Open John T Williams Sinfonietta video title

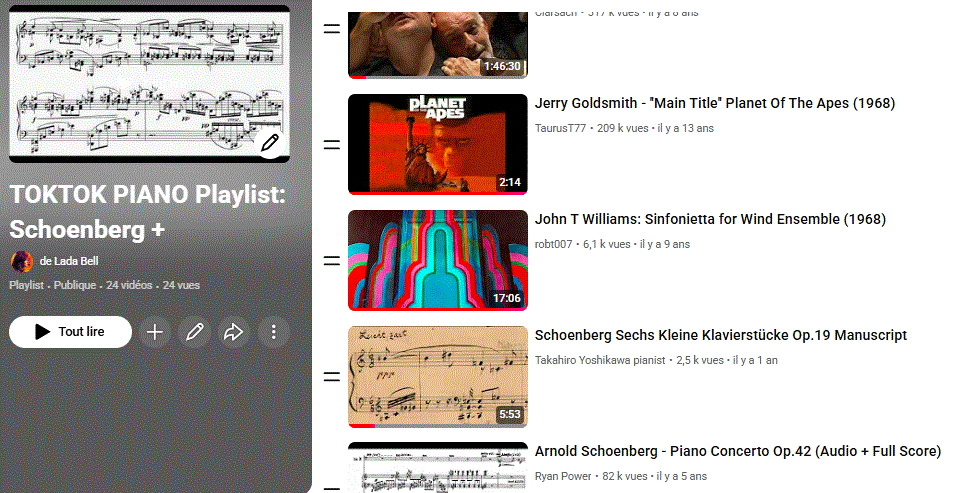click(710, 219)
